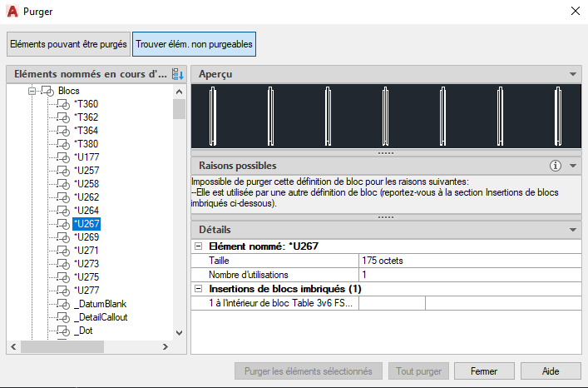This screenshot has width=588, height=388.
Task: Collapse Insertions de blocs imbriqués group
Action: (199, 289)
